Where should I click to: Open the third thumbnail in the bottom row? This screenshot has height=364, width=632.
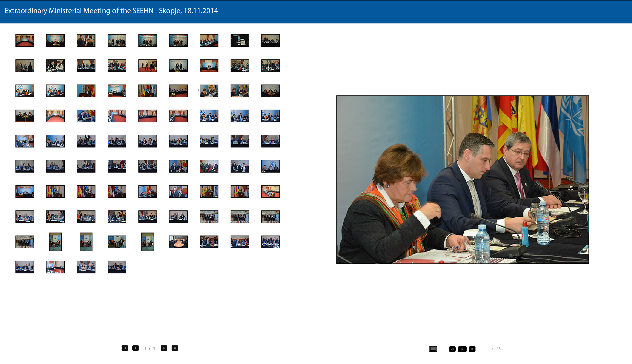(86, 267)
